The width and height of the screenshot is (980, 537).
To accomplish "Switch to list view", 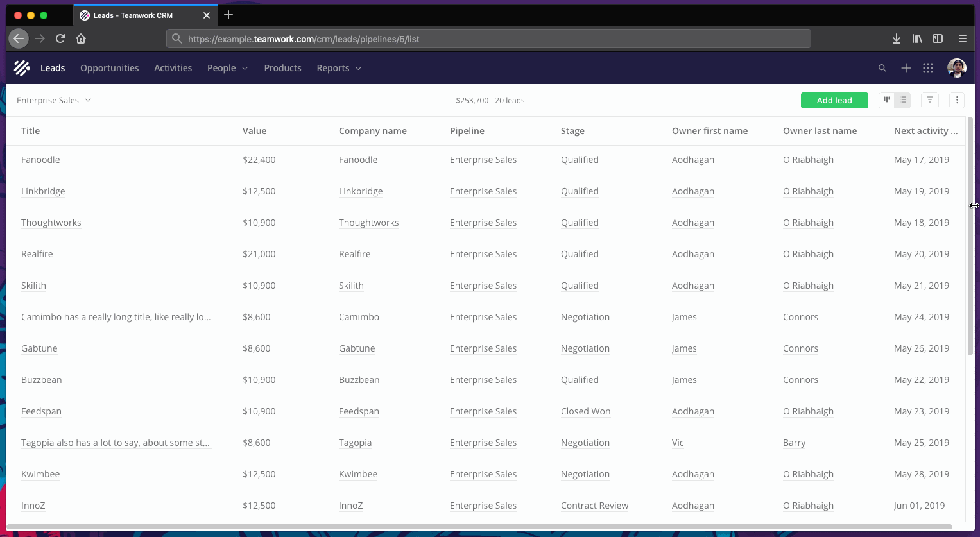I will pos(902,100).
